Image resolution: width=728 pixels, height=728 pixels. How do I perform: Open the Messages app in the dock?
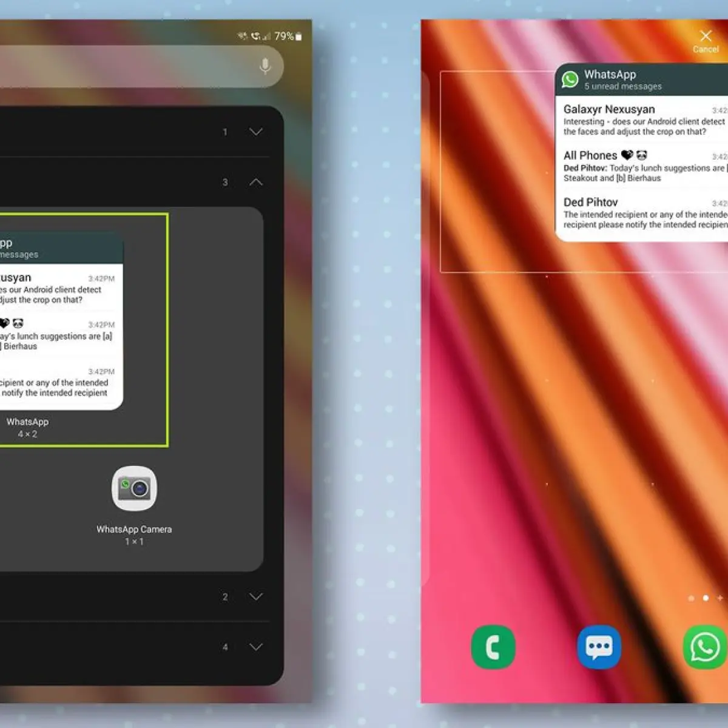599,647
